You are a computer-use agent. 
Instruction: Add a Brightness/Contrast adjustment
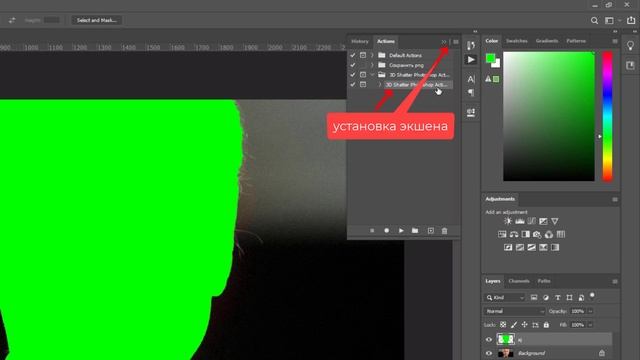pos(508,221)
